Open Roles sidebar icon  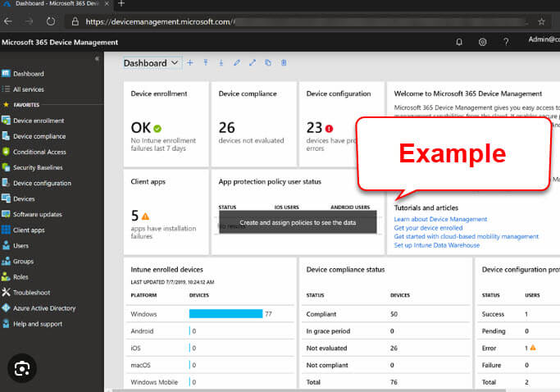point(6,277)
